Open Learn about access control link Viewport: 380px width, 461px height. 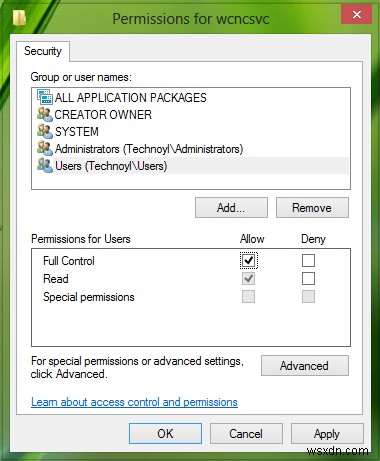(x=134, y=402)
